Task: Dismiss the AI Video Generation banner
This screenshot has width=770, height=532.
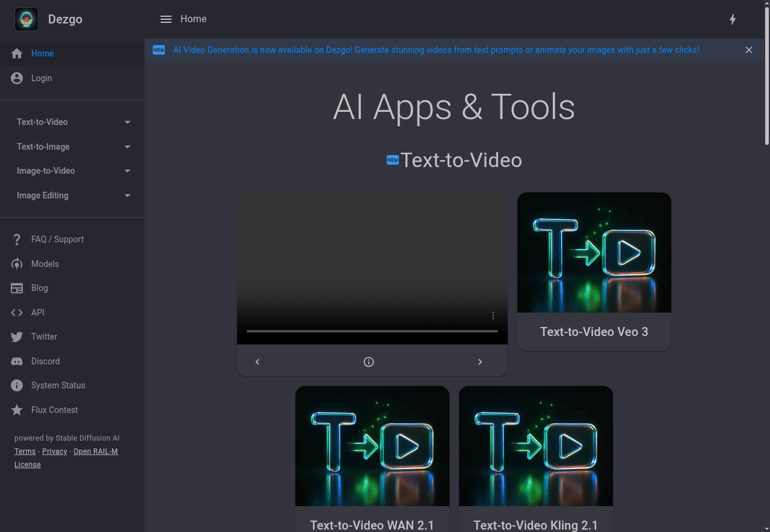Action: coord(749,50)
